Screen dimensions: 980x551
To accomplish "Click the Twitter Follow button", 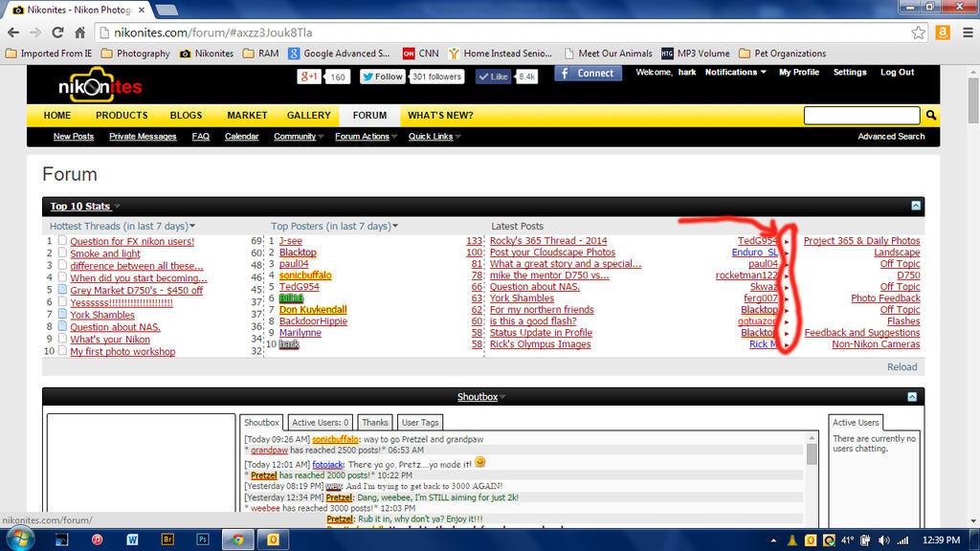I will tap(382, 77).
